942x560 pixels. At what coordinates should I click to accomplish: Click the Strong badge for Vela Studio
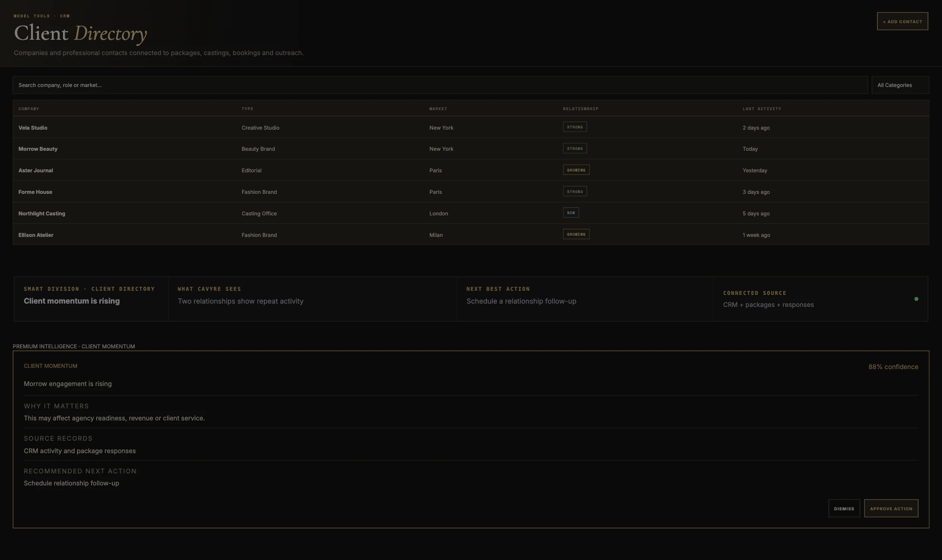coord(575,127)
